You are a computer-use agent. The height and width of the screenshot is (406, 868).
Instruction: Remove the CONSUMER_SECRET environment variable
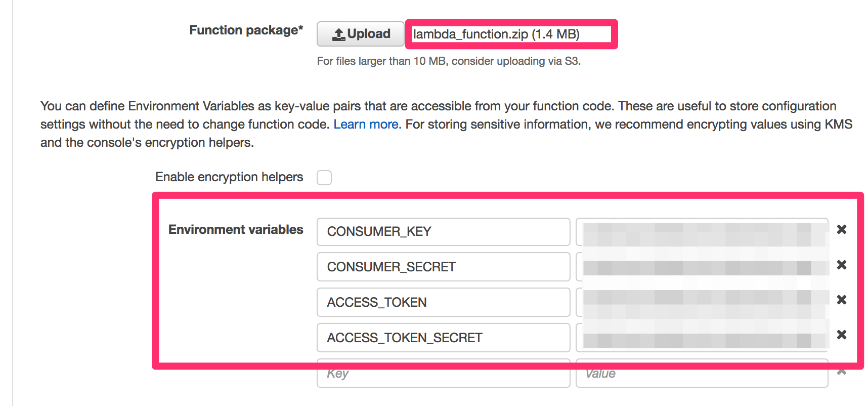(x=842, y=265)
